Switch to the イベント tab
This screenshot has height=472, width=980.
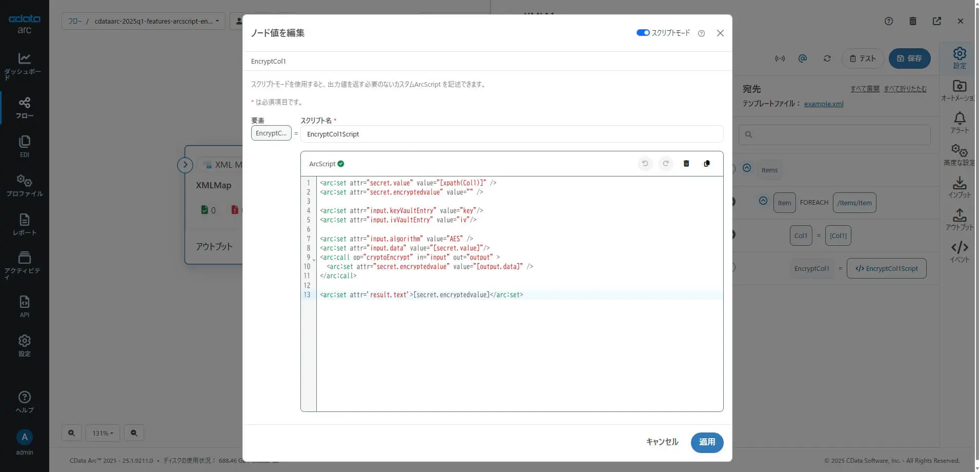[959, 252]
